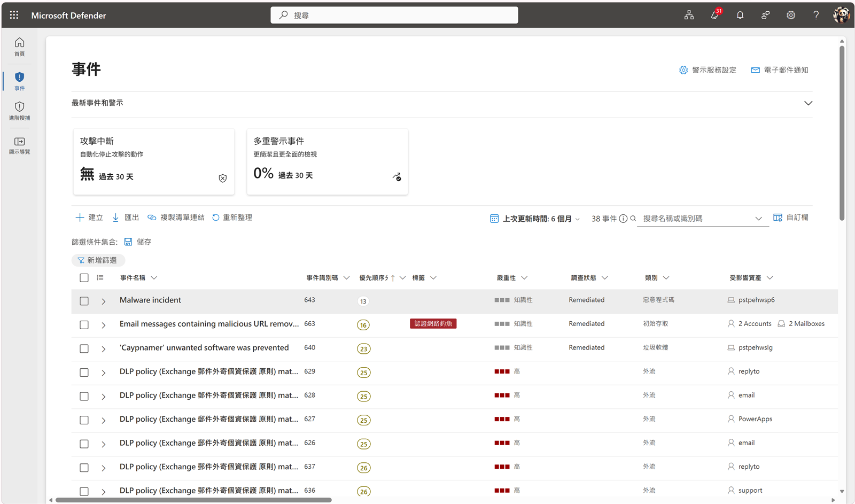Click 匯出 in the command bar
Image resolution: width=855 pixels, height=504 pixels.
click(126, 218)
